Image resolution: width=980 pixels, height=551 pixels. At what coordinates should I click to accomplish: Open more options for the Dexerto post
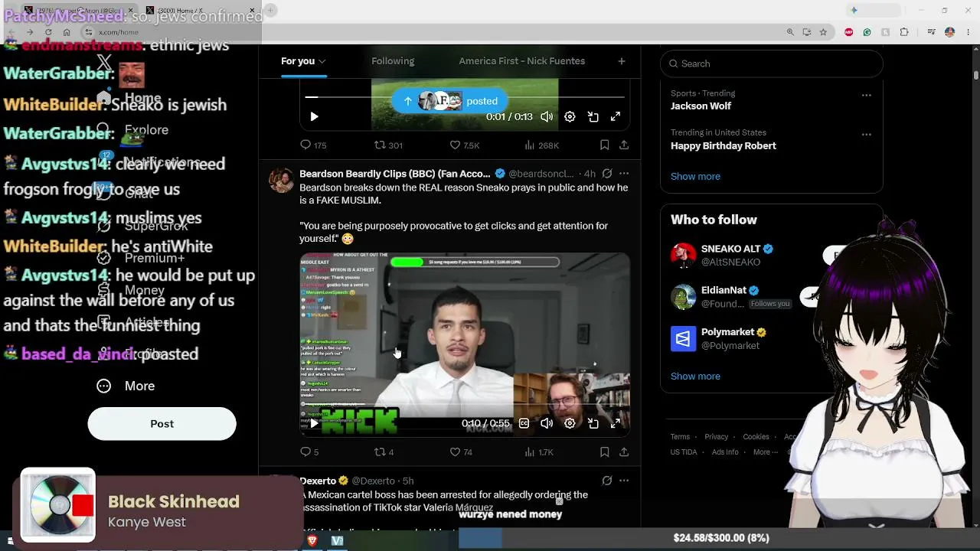624,481
